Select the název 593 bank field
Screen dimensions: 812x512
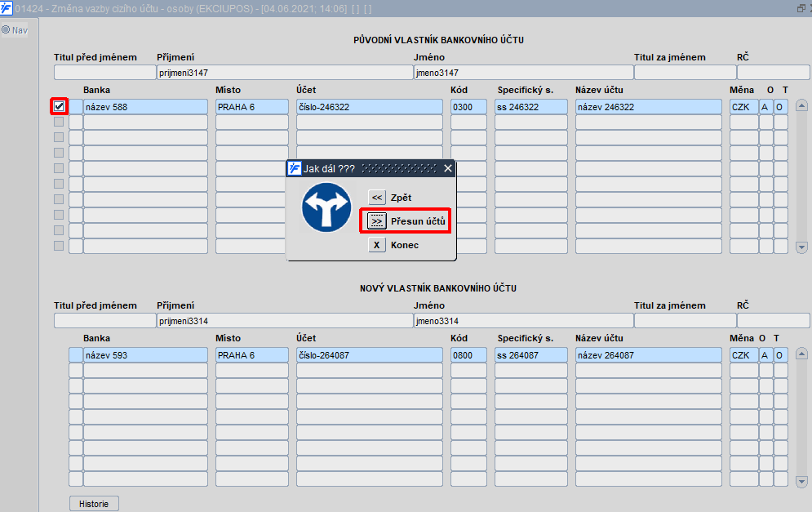tap(145, 355)
